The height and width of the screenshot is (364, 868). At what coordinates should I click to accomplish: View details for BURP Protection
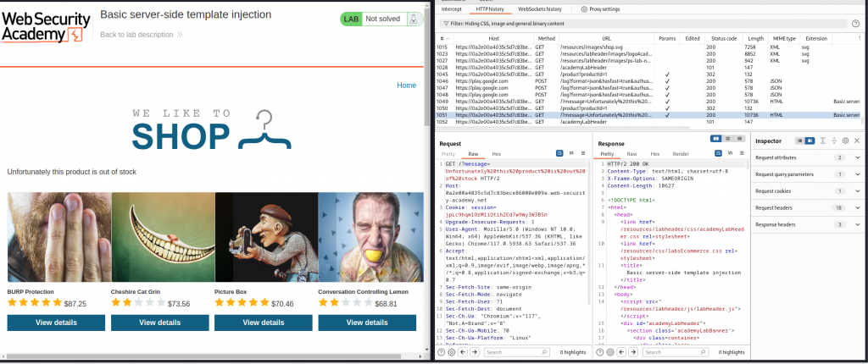coord(56,323)
